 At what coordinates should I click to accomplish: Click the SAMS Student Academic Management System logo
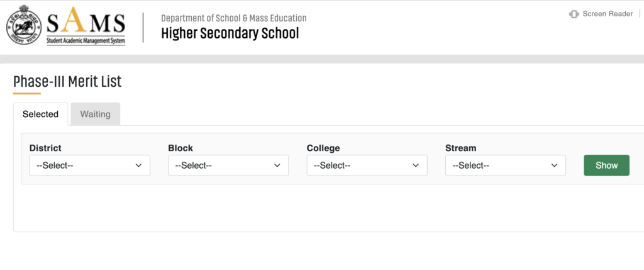coord(86,26)
